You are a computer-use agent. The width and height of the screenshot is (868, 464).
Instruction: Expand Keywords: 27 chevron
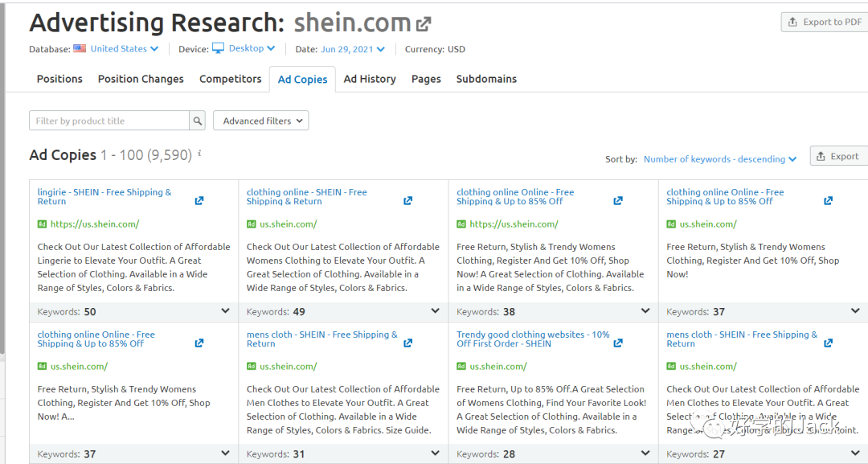pos(855,454)
